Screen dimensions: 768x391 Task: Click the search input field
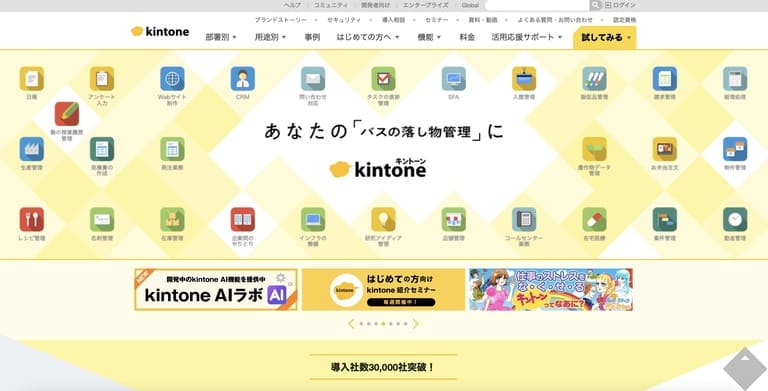pyautogui.click(x=537, y=5)
